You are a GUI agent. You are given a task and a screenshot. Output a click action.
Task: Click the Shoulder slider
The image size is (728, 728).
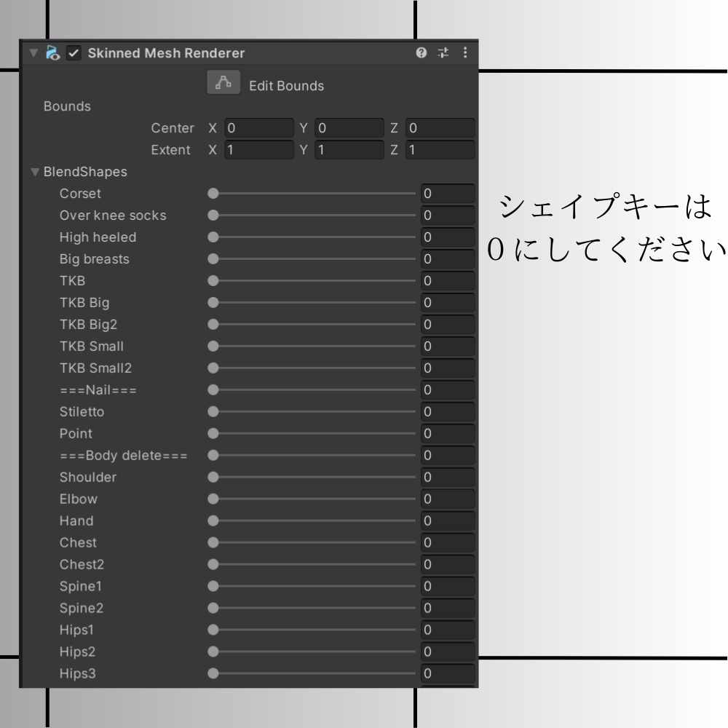(x=312, y=478)
